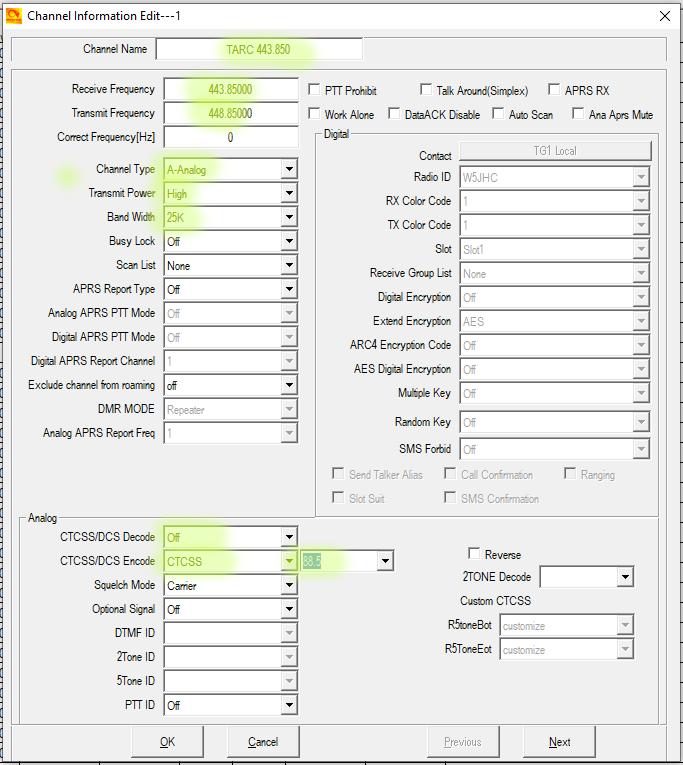683x765 pixels.
Task: Close the Channel Information Edit dialog
Action: pyautogui.click(x=664, y=15)
